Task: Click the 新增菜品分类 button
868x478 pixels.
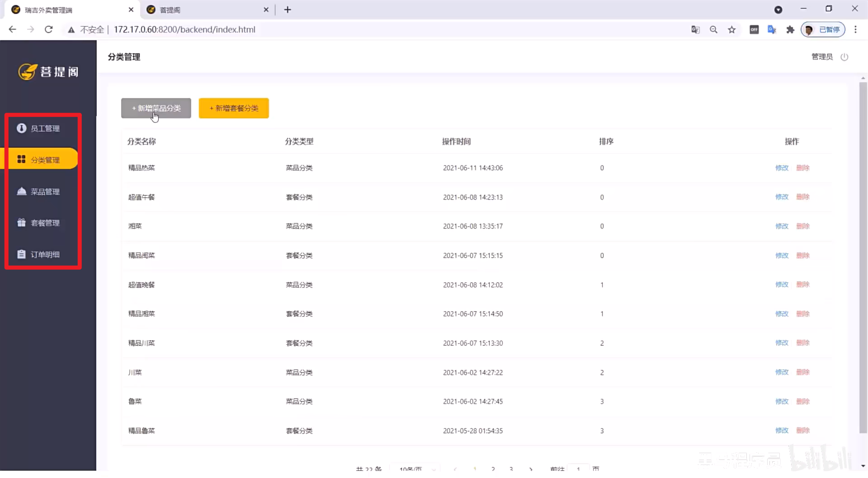Action: pyautogui.click(x=156, y=108)
